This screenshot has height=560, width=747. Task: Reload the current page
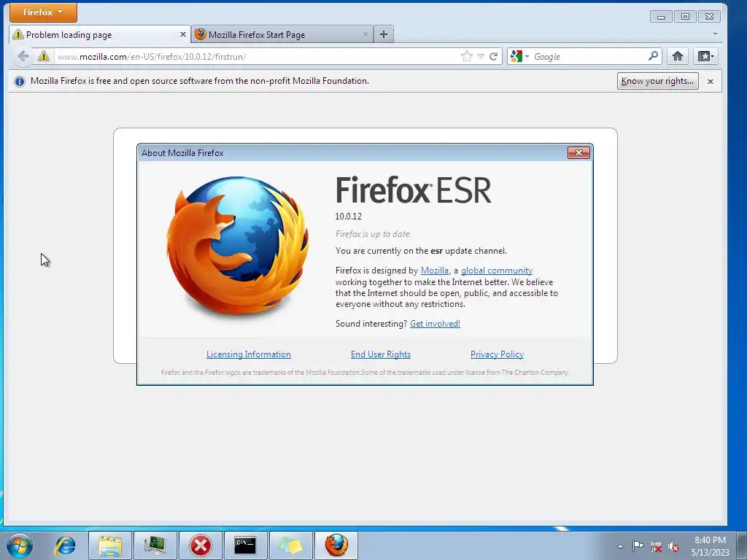494,57
